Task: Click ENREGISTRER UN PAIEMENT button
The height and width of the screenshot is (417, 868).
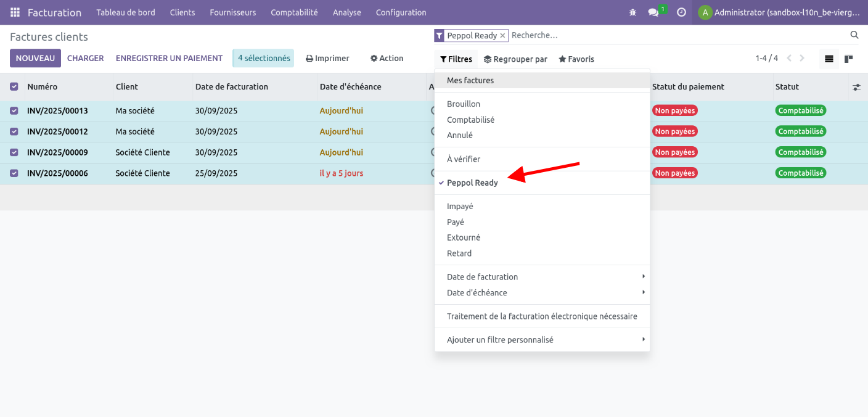Action: tap(169, 59)
